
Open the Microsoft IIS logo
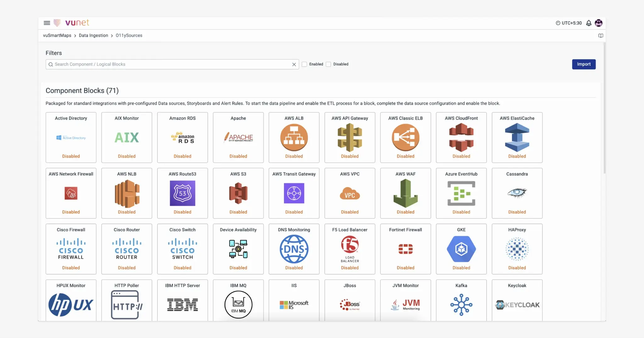294,305
